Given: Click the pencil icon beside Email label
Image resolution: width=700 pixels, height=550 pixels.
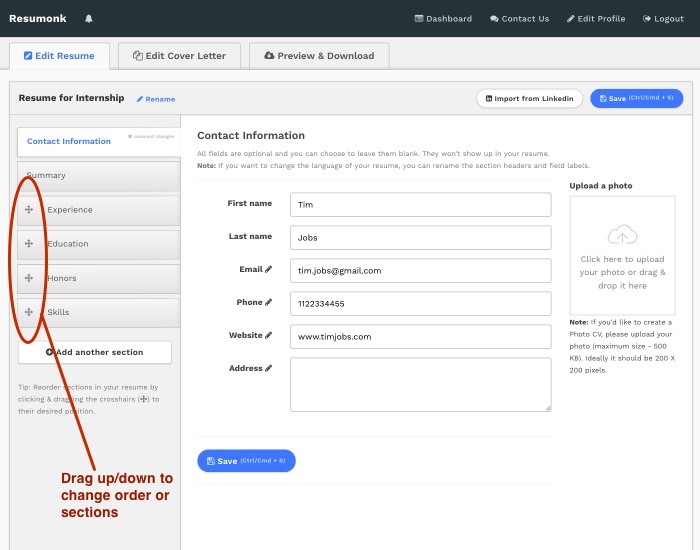Looking at the screenshot, I should (269, 269).
